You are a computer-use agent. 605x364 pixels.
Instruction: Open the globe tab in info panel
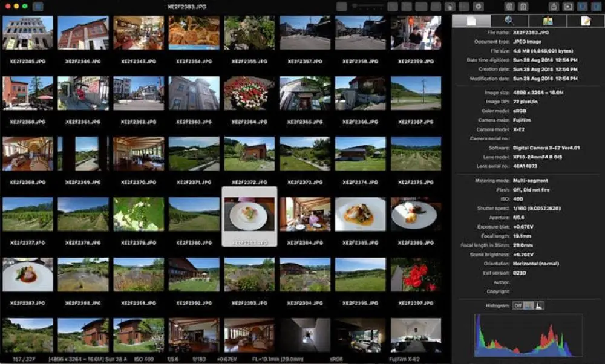(509, 21)
